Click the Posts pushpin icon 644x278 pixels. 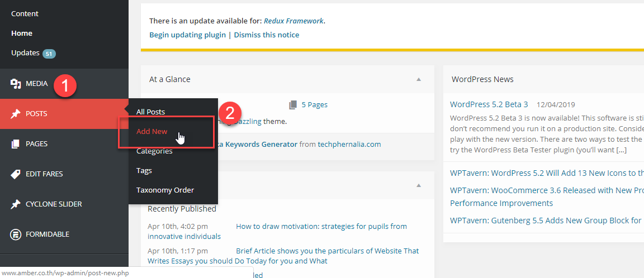(x=16, y=113)
